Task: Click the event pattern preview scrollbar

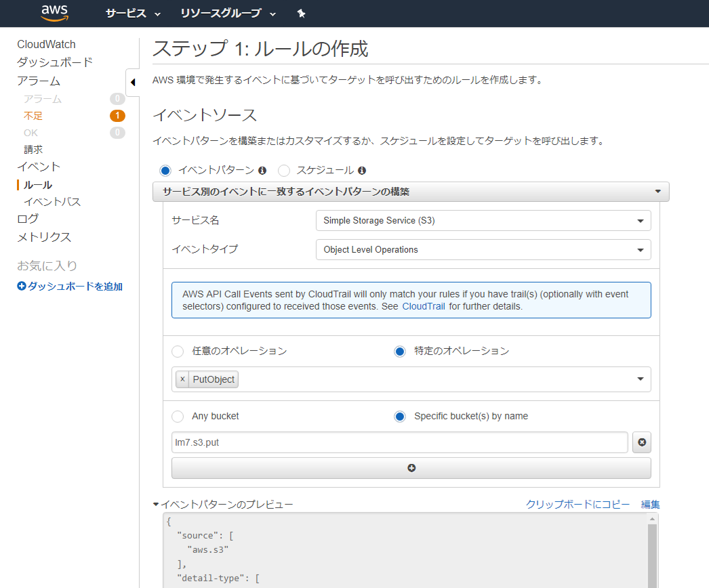Action: point(652,556)
